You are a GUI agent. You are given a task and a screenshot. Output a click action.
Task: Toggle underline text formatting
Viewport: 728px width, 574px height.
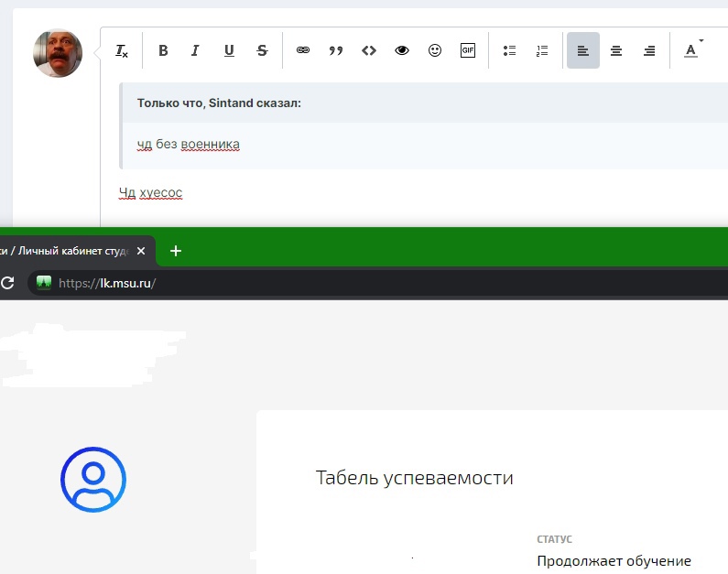(229, 51)
